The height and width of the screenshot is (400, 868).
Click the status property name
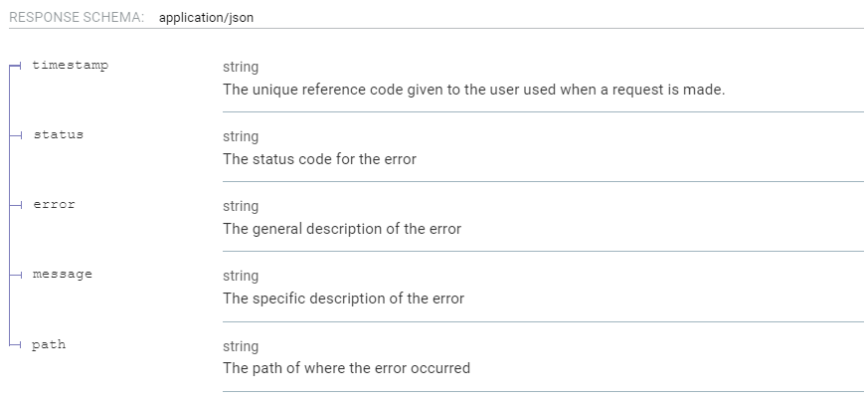[x=58, y=135]
